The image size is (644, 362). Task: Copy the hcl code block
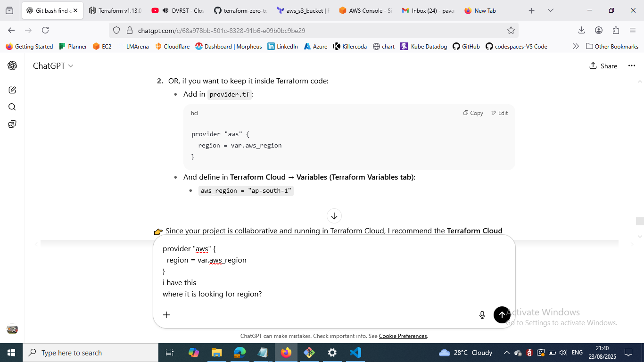tap(473, 113)
